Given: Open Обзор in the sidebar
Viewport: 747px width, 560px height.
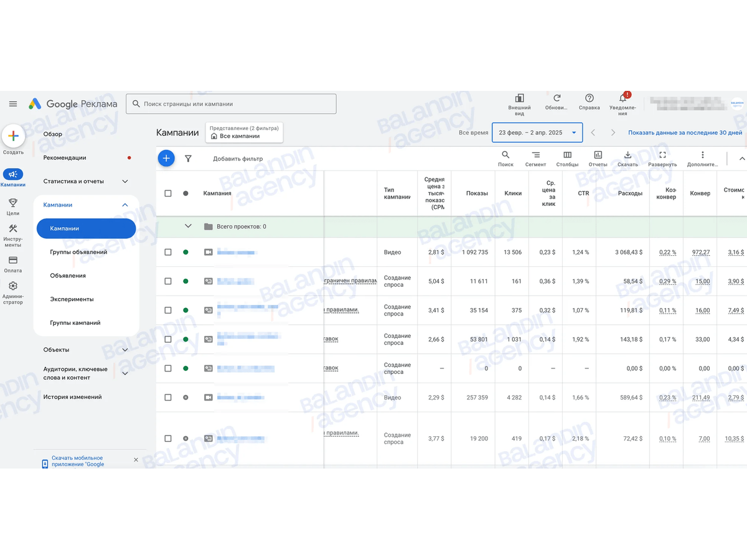Looking at the screenshot, I should tap(53, 134).
